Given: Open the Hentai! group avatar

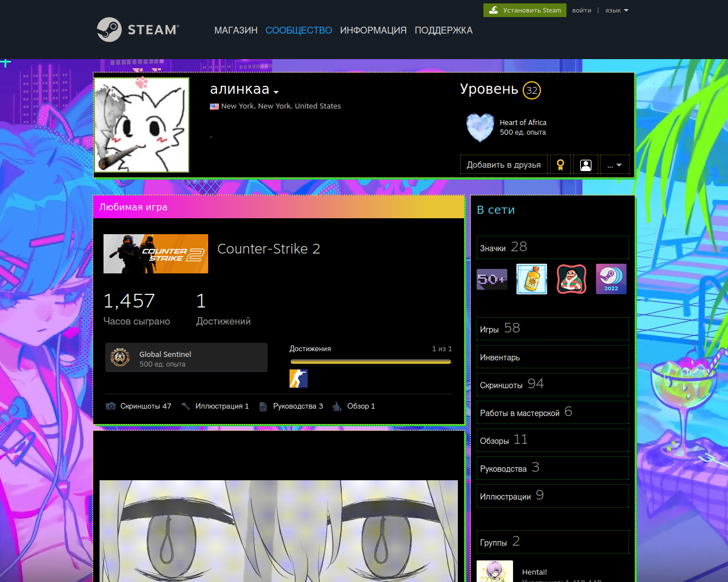Looking at the screenshot, I should (x=495, y=571).
